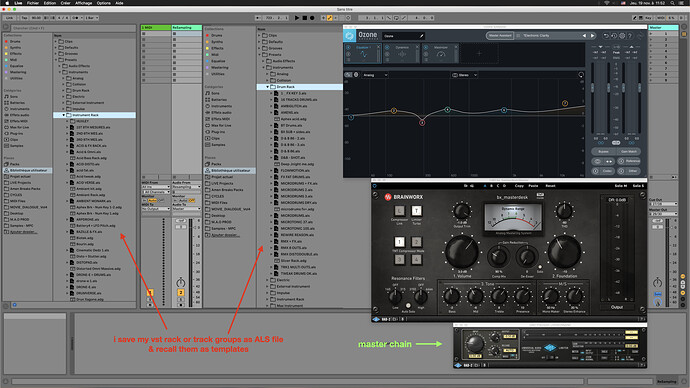690x388 pixels.
Task: Open Ozone settings gear icon
Action: click(622, 36)
